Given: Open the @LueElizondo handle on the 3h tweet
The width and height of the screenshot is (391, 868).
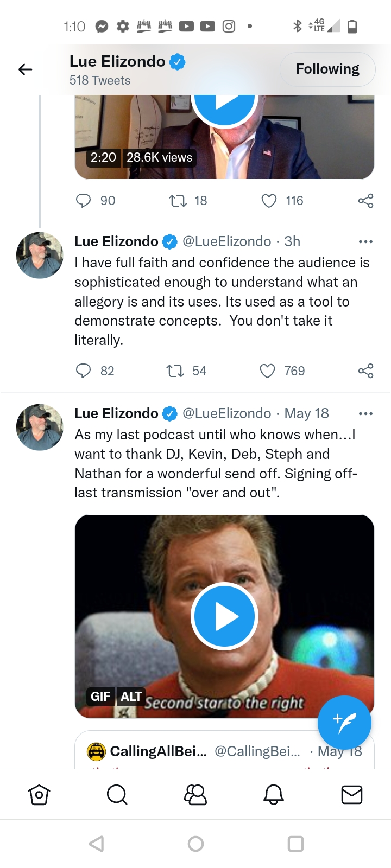Looking at the screenshot, I should point(226,241).
